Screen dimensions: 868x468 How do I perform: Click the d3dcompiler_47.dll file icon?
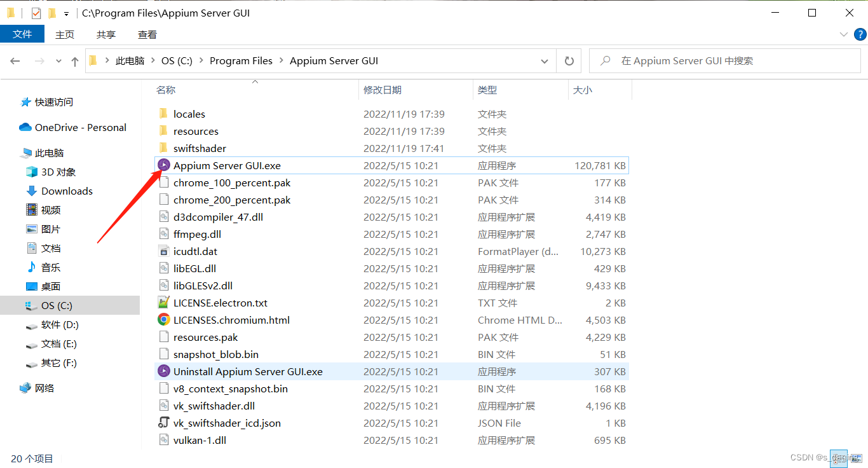tap(164, 217)
